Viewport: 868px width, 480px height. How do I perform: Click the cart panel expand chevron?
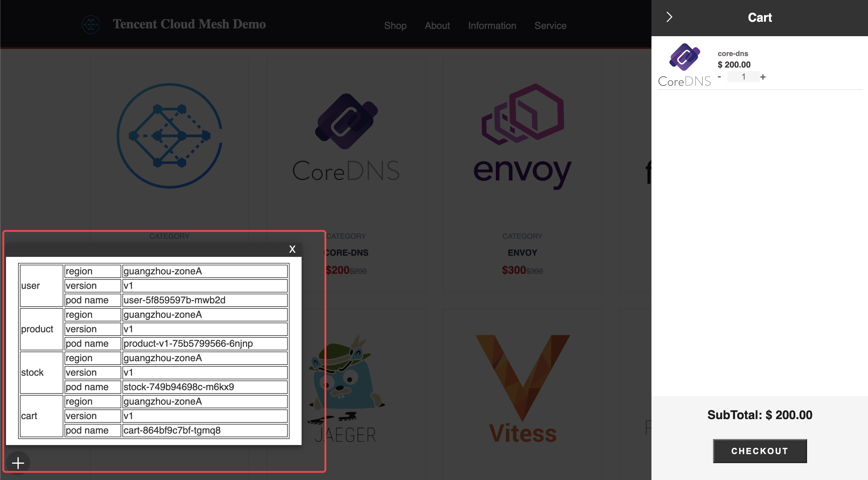(669, 17)
